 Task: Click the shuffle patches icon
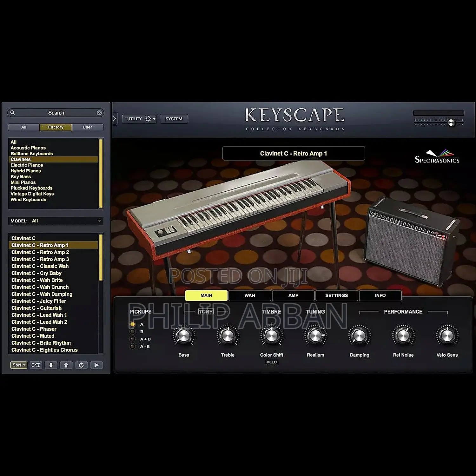click(36, 365)
